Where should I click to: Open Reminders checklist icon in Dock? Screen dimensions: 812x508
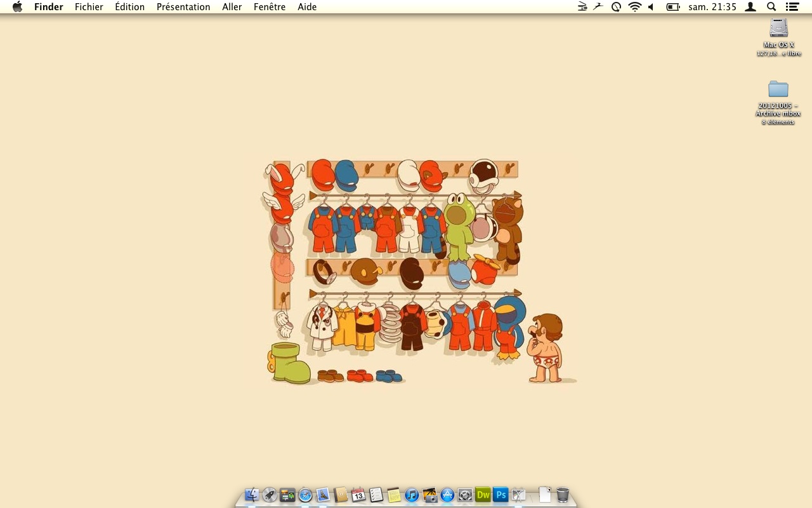tap(377, 495)
